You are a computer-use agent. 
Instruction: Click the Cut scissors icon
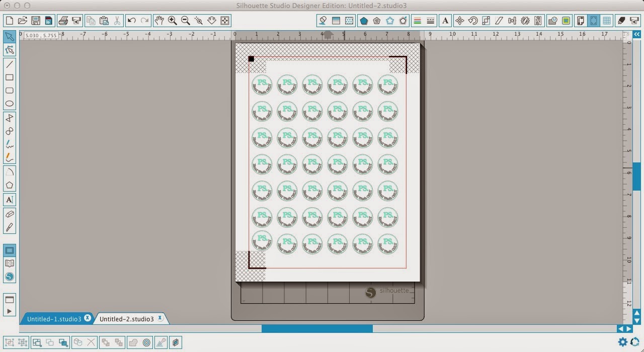(117, 21)
